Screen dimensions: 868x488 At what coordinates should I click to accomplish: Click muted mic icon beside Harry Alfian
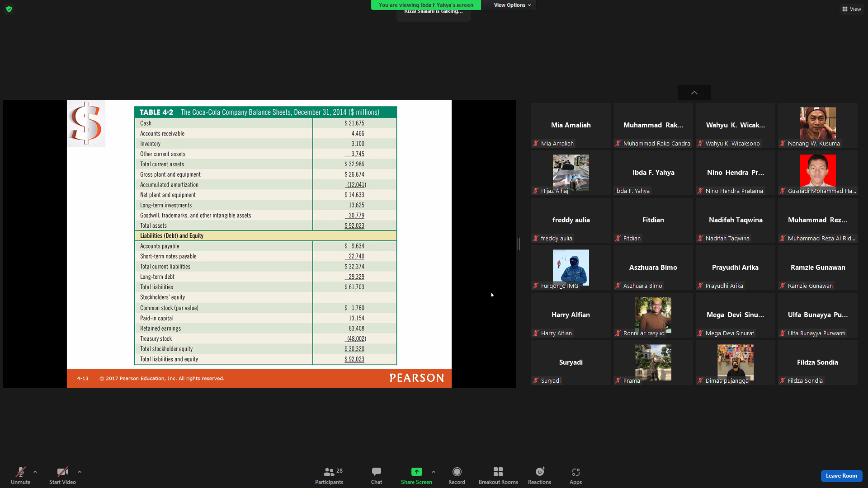536,333
